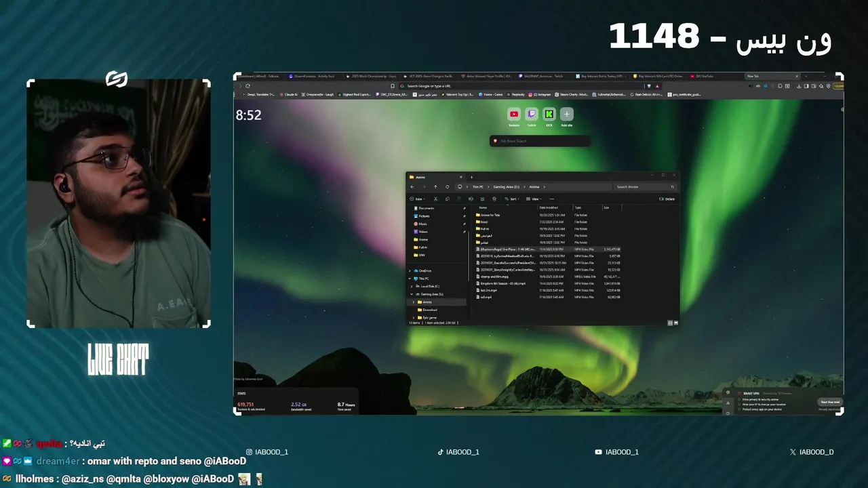This screenshot has width=868, height=488.
Task: Expand the chevron after Anime in breadcrumb
Action: point(545,186)
